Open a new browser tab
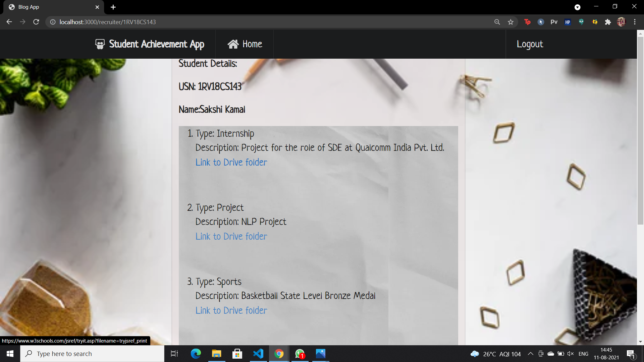 113,7
